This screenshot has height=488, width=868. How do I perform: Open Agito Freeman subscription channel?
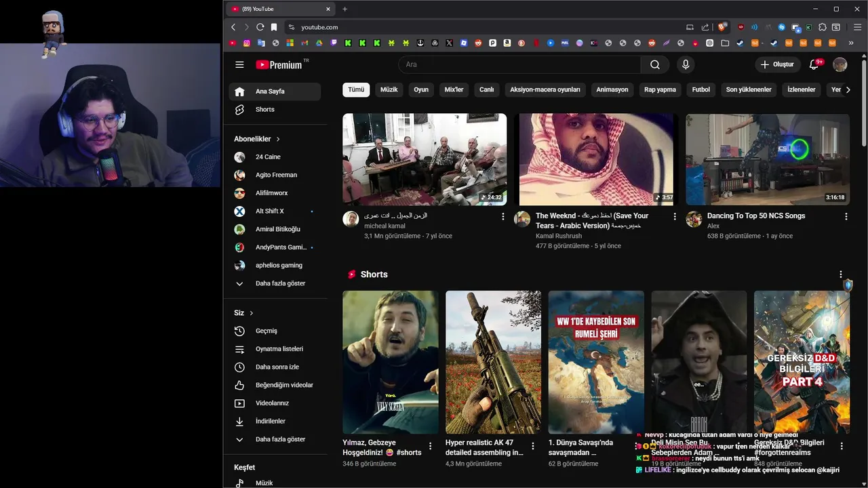[x=275, y=175]
